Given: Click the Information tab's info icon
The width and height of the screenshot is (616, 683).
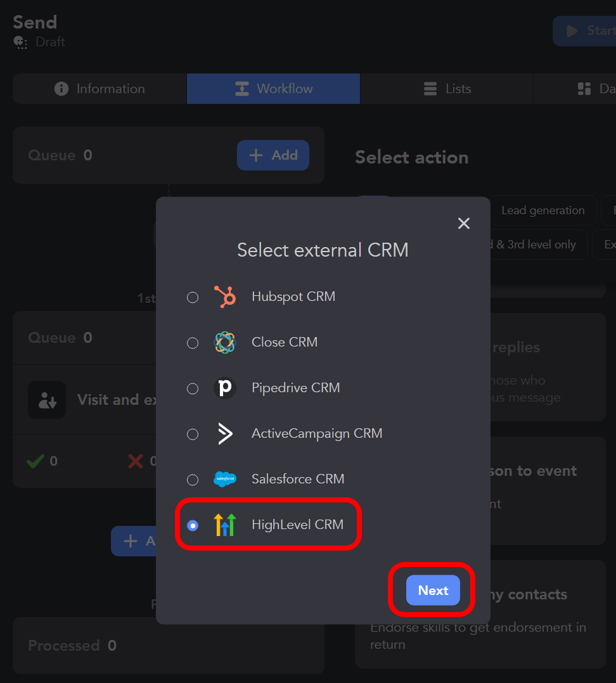Looking at the screenshot, I should [x=61, y=89].
